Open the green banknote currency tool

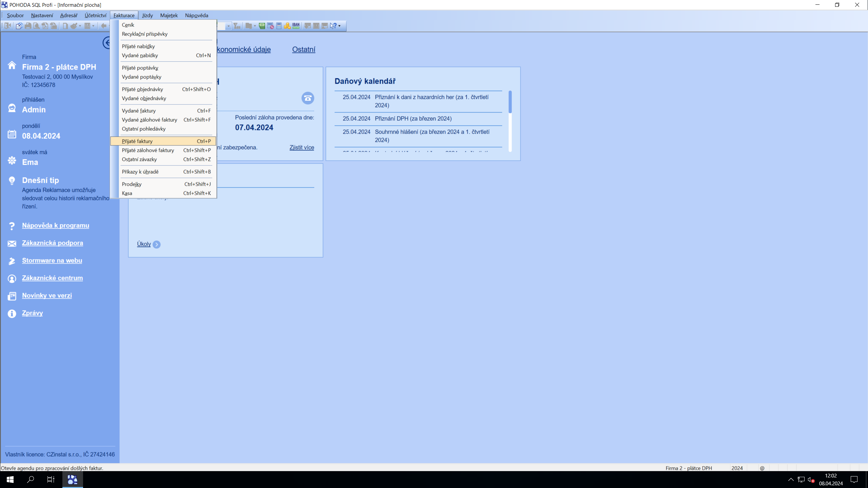[262, 26]
